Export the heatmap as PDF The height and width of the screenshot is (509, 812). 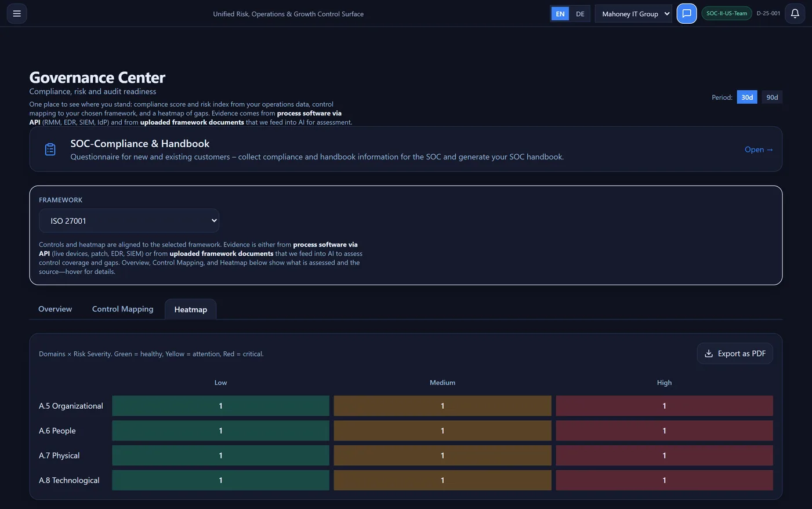click(735, 353)
